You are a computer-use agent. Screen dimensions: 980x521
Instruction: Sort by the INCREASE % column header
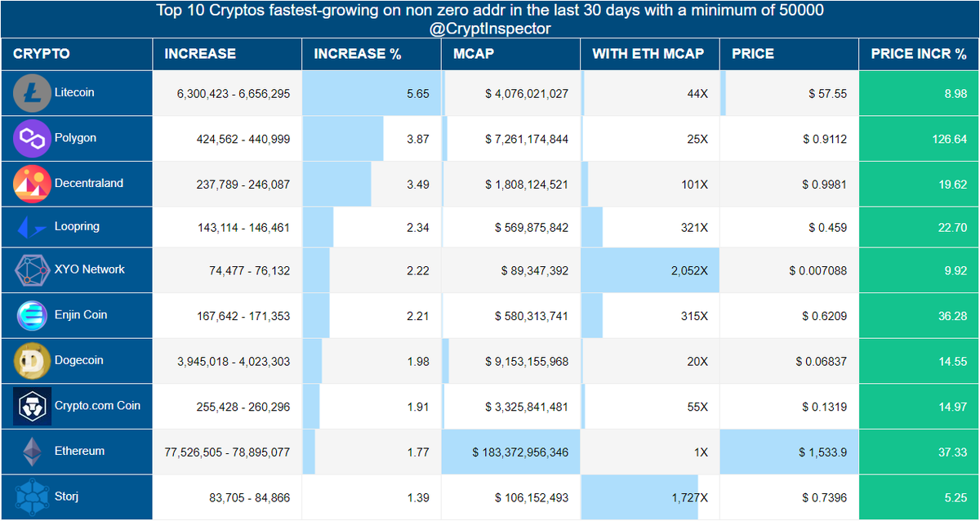tap(372, 54)
